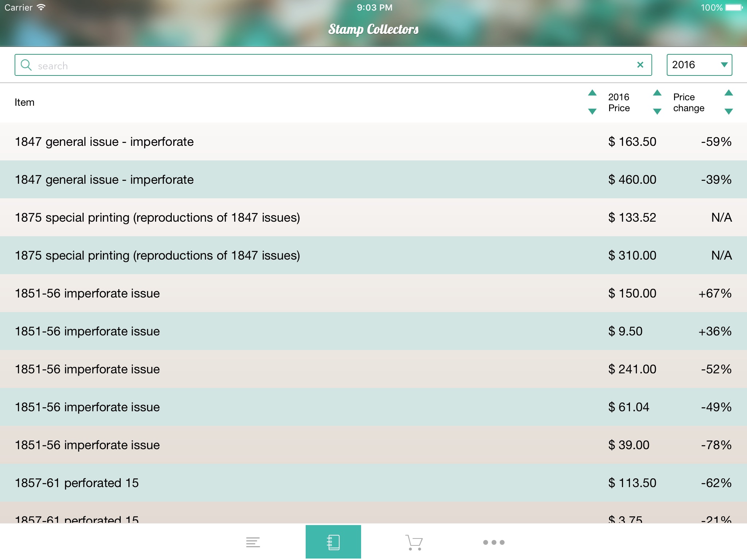Clear search with the X icon
This screenshot has height=560, width=747.
(x=640, y=65)
